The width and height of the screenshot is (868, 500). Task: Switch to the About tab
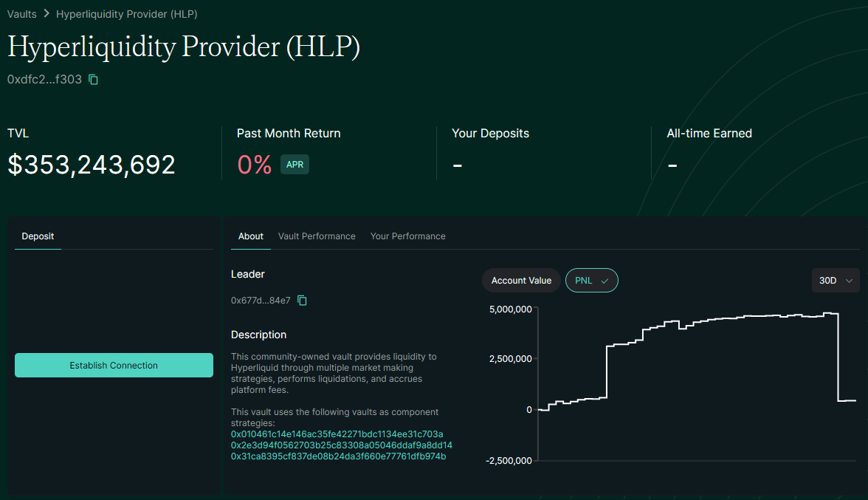(251, 236)
